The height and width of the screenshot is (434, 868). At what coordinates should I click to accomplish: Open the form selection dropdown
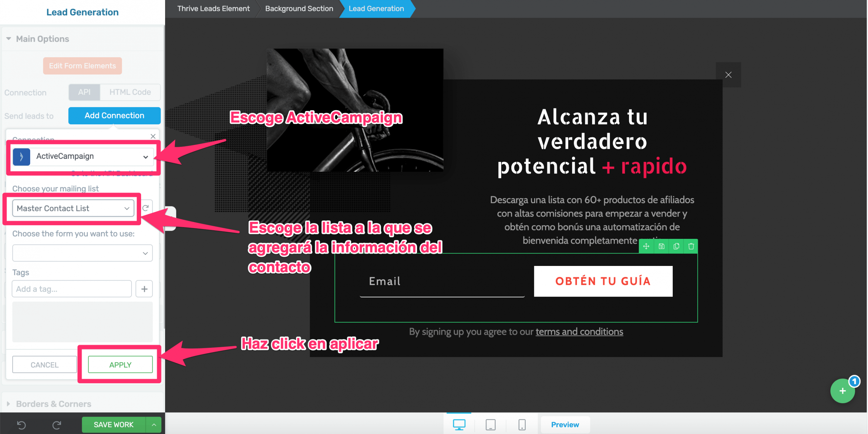[x=82, y=253]
